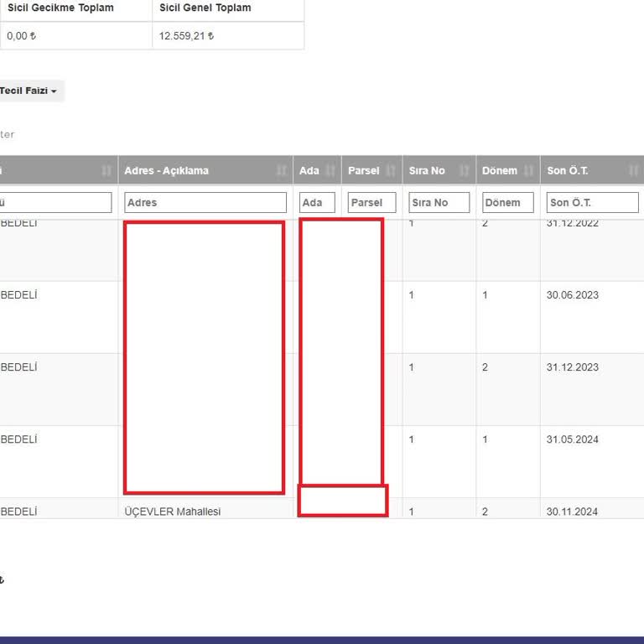Select the date 31.12.2023 cell
Viewport: 644px width, 644px height.
point(572,367)
